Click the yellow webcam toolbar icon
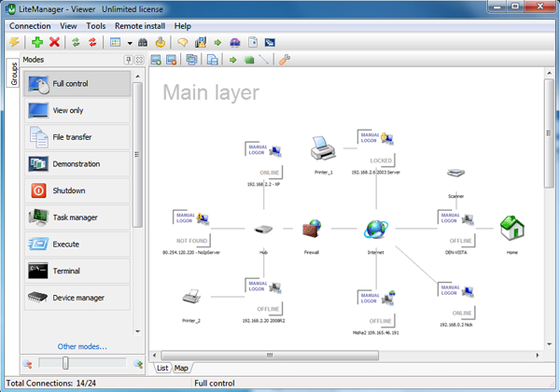The height and width of the screenshot is (392, 560). [161, 43]
